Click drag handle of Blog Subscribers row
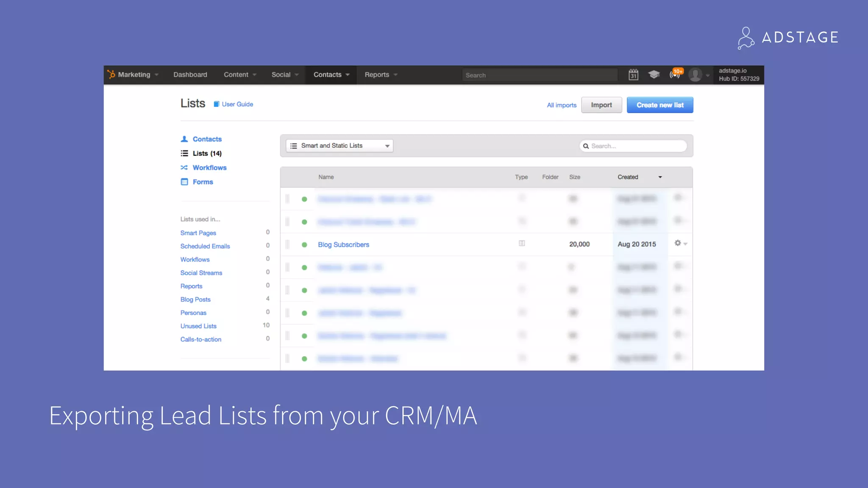Image resolution: width=868 pixels, height=488 pixels. 287,244
